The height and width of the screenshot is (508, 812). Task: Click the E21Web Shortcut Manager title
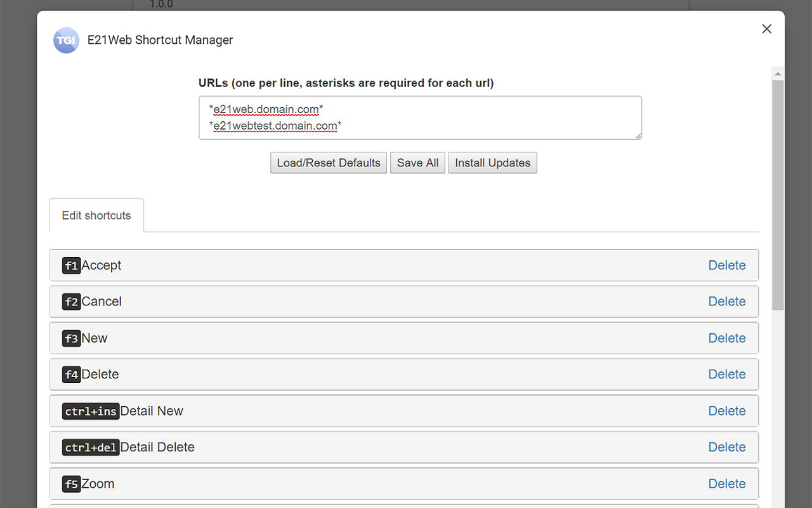[x=160, y=40]
